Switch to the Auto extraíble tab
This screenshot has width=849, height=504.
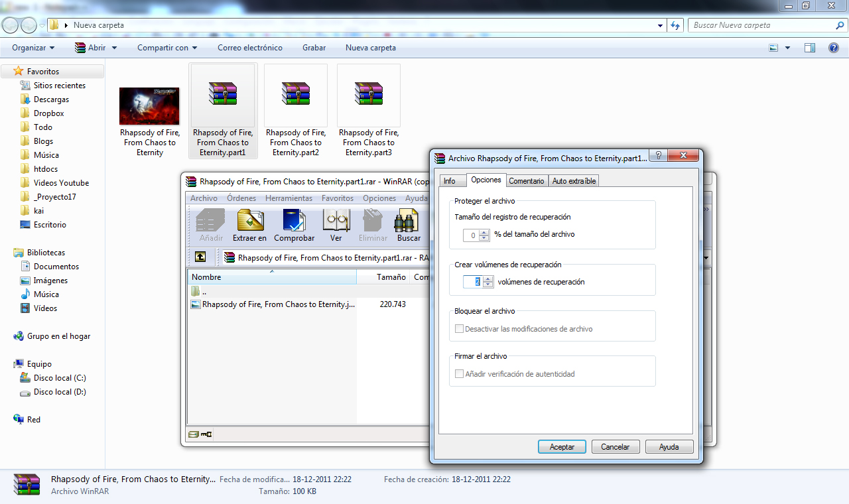click(574, 180)
